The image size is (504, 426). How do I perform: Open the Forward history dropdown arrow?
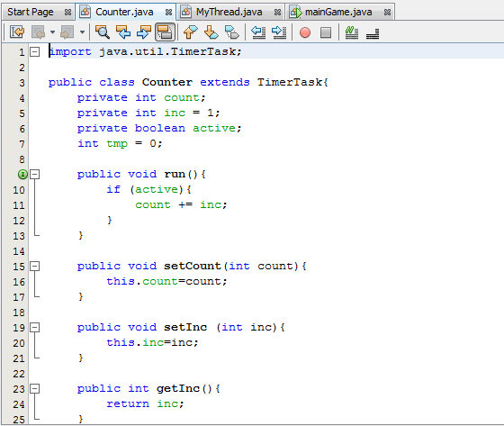[82, 32]
